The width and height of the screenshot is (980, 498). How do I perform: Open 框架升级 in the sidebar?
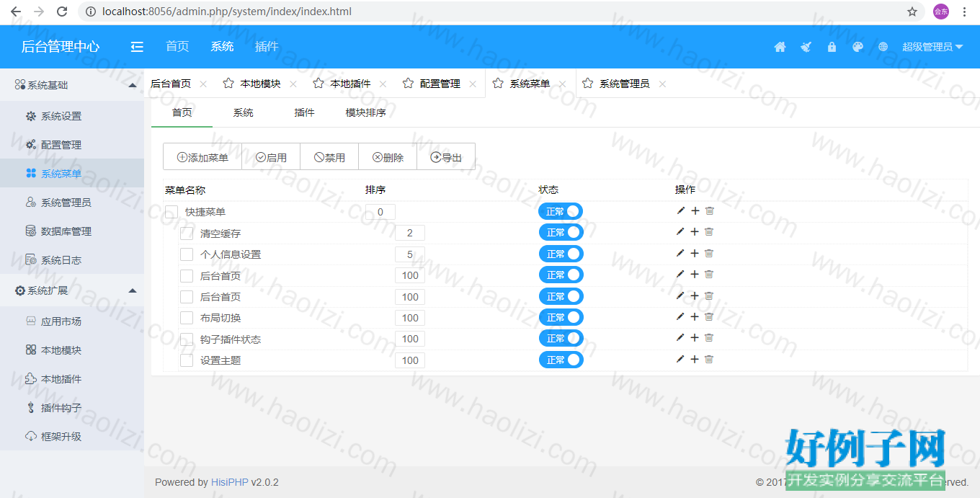point(72,437)
